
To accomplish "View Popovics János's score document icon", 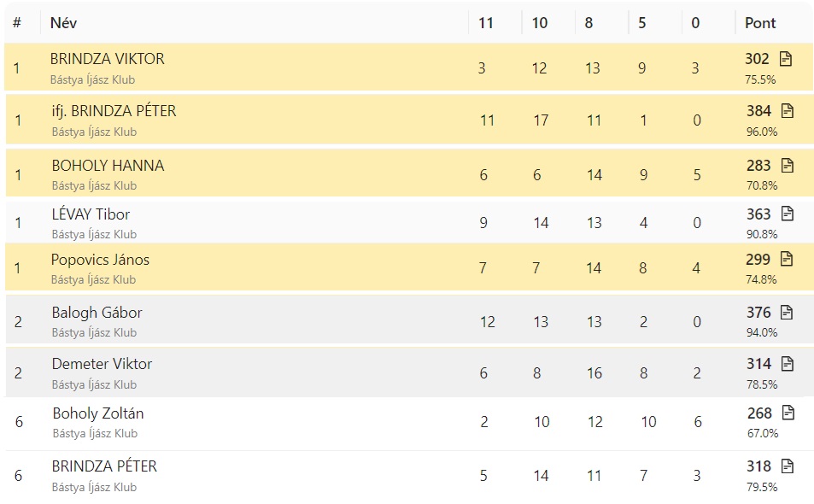I will [x=787, y=260].
